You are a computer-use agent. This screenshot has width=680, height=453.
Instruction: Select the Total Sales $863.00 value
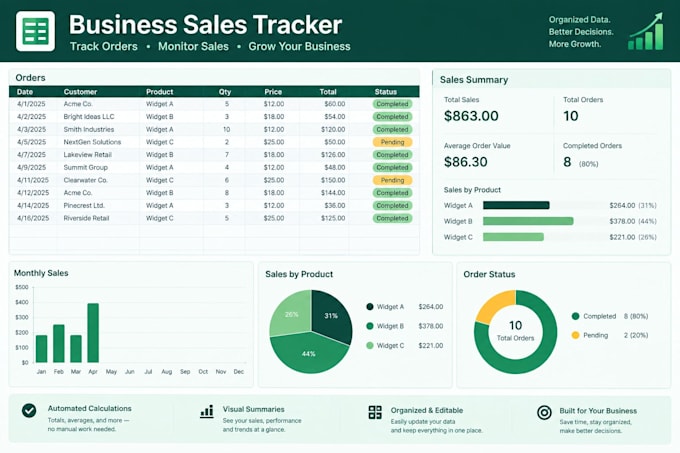click(x=471, y=116)
